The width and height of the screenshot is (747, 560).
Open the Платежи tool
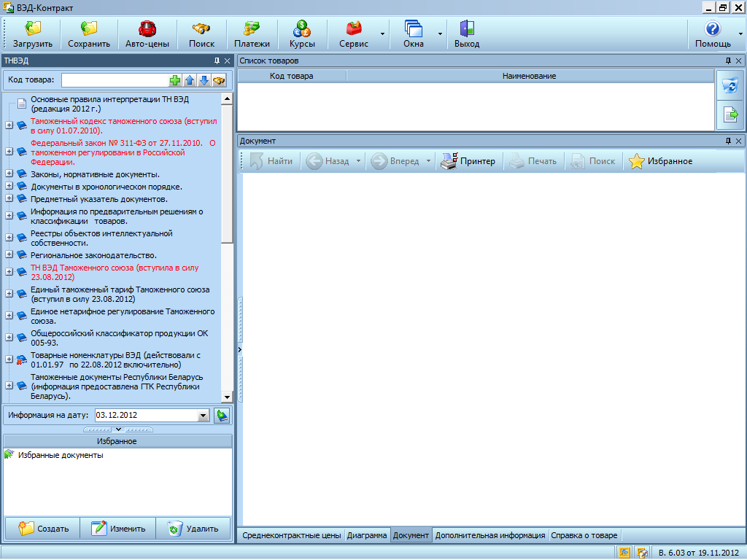pyautogui.click(x=252, y=34)
